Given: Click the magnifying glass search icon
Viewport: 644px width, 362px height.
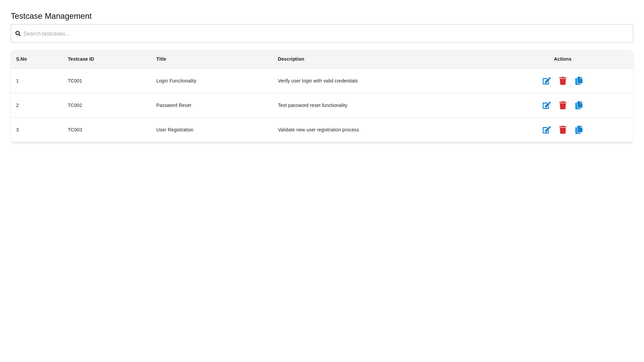Looking at the screenshot, I should (18, 34).
